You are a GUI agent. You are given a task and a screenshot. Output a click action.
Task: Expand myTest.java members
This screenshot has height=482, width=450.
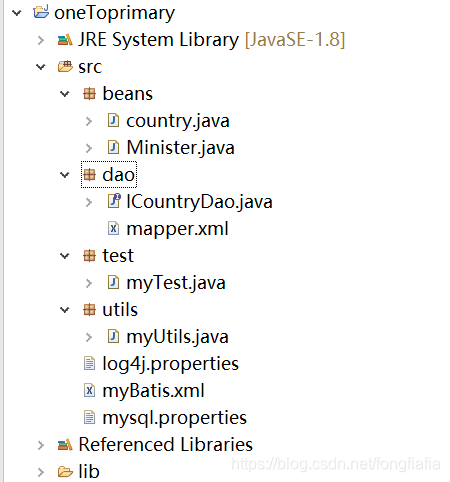tap(89, 283)
